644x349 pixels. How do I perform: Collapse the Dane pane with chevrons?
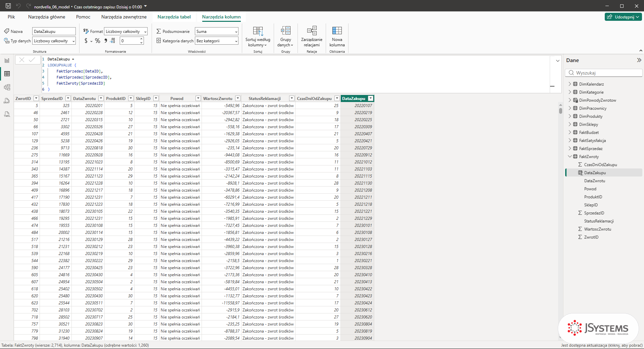point(639,60)
